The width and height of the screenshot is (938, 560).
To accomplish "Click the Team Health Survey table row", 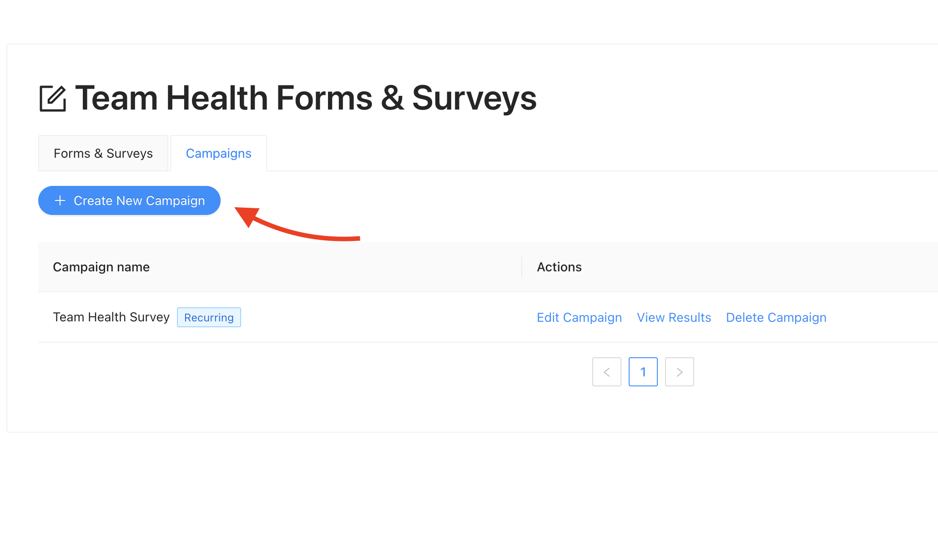I will tap(488, 317).
